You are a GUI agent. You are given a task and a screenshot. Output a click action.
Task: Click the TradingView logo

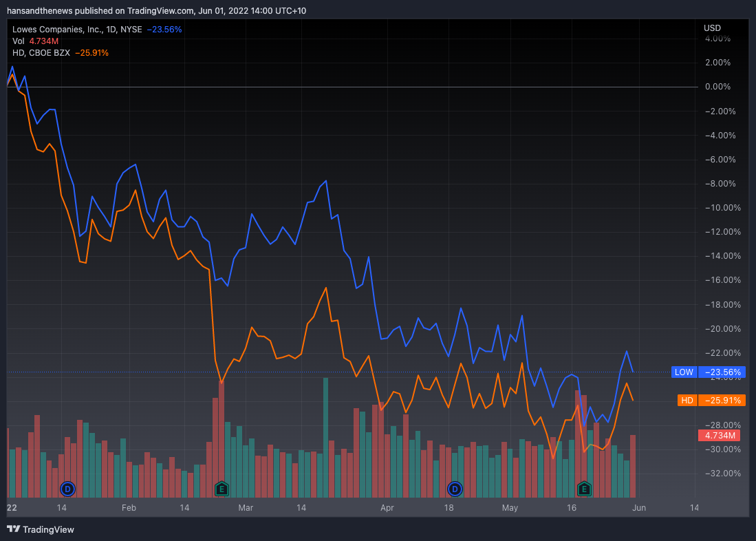pos(41,529)
